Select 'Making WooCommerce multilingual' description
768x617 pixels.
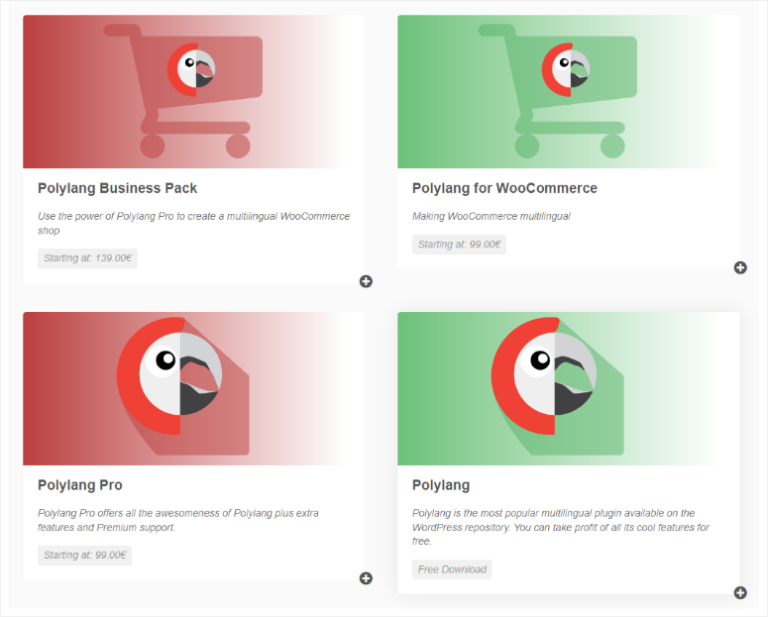(491, 216)
